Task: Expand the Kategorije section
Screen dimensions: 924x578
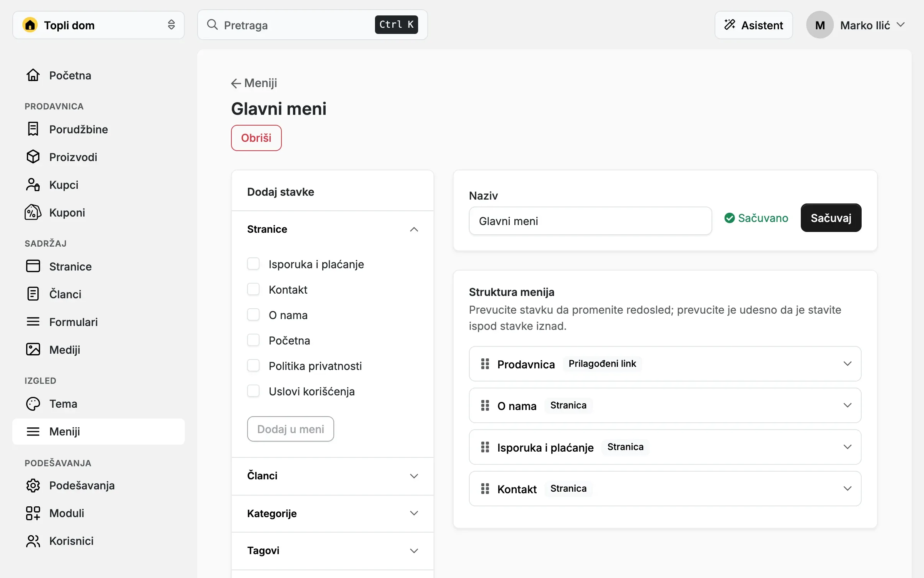Action: click(333, 513)
